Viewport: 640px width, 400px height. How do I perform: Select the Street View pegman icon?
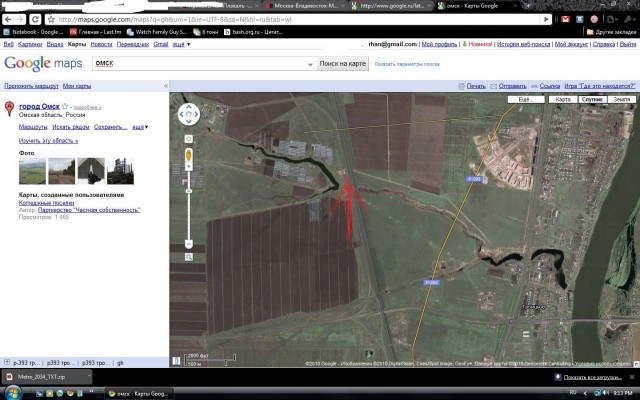(189, 155)
